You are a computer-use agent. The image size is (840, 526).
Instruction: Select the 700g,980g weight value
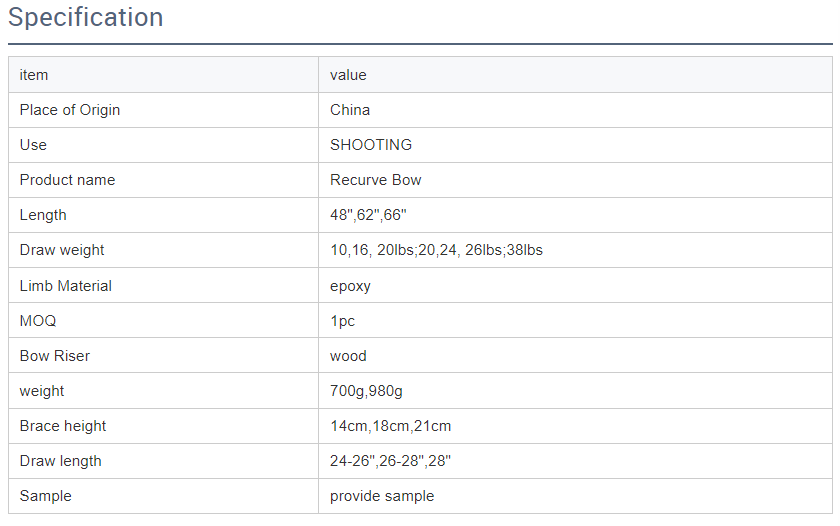[366, 391]
